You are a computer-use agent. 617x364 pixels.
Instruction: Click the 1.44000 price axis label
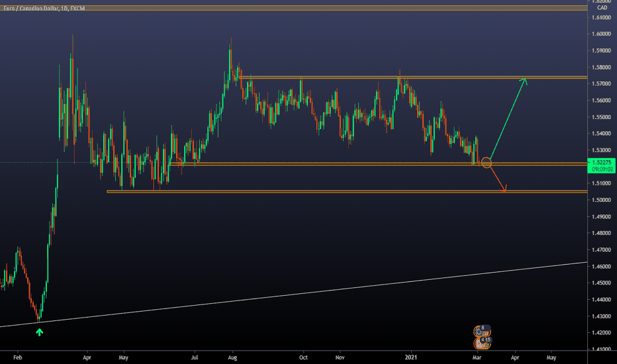click(601, 299)
